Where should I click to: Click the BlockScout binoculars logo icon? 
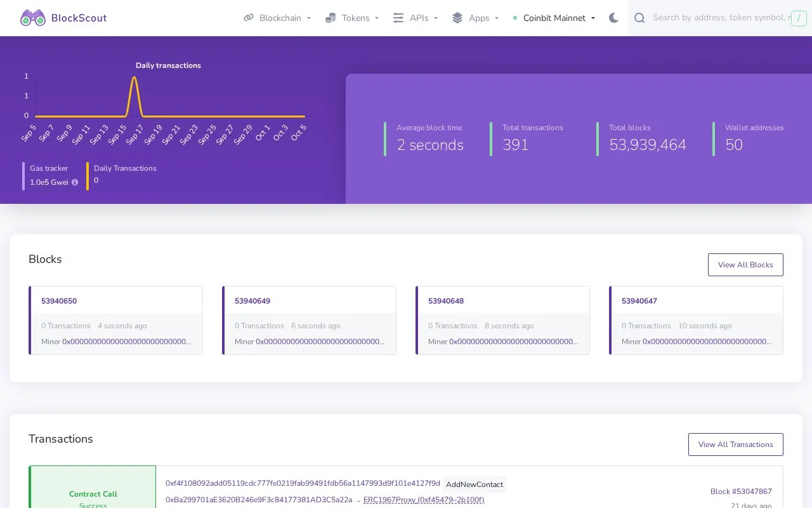point(33,18)
